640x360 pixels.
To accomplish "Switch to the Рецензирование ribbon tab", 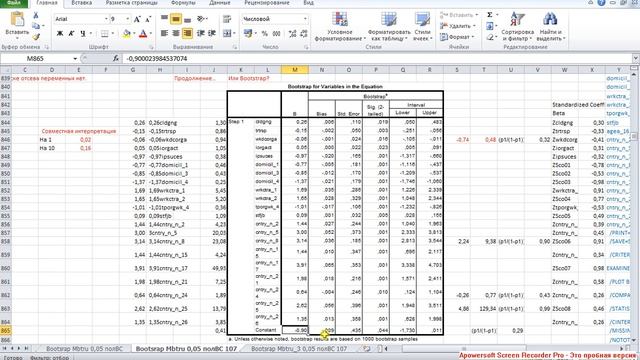I will (x=267, y=3).
